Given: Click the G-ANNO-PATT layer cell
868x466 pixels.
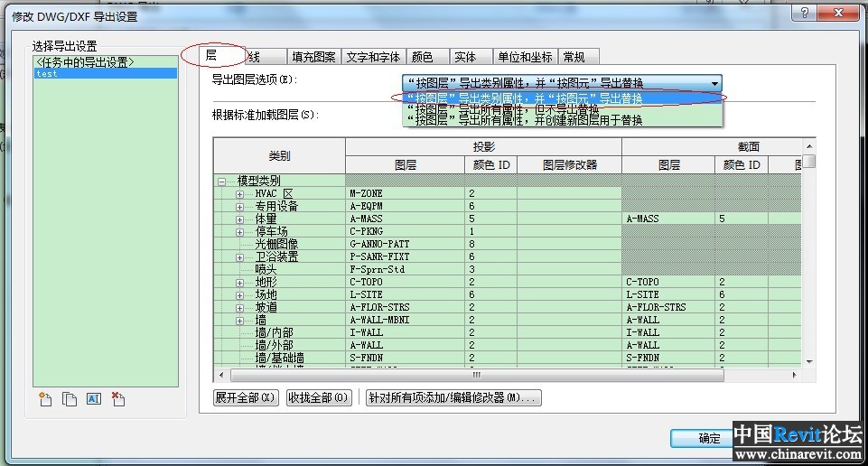Looking at the screenshot, I should click(406, 244).
